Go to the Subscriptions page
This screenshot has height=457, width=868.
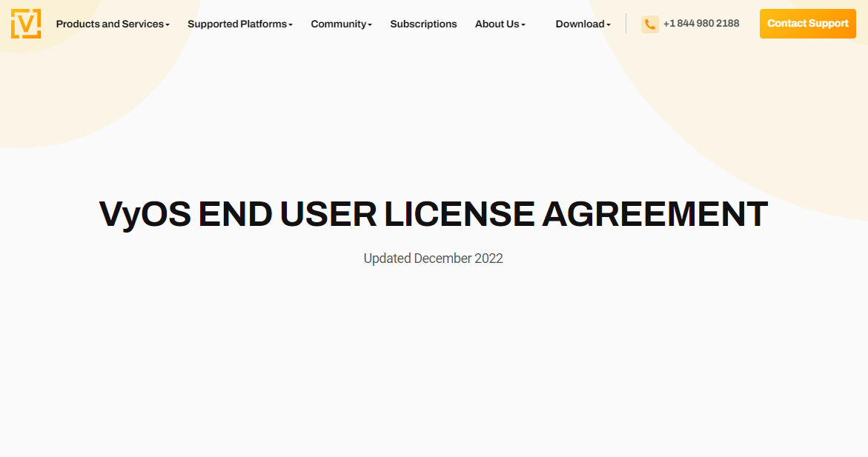point(423,24)
